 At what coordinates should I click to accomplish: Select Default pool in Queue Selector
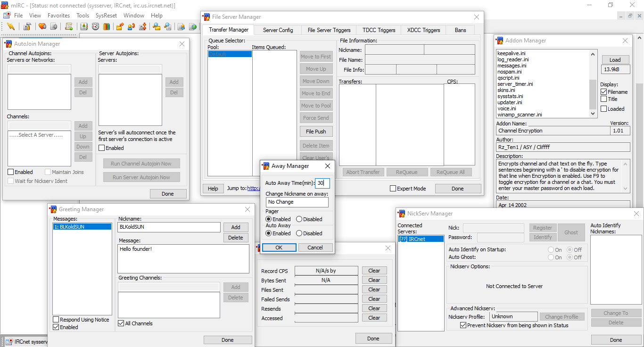pyautogui.click(x=230, y=54)
